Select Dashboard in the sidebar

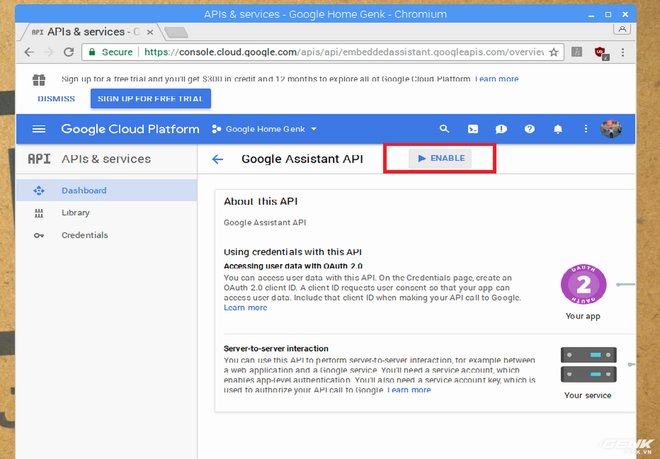pos(106,190)
